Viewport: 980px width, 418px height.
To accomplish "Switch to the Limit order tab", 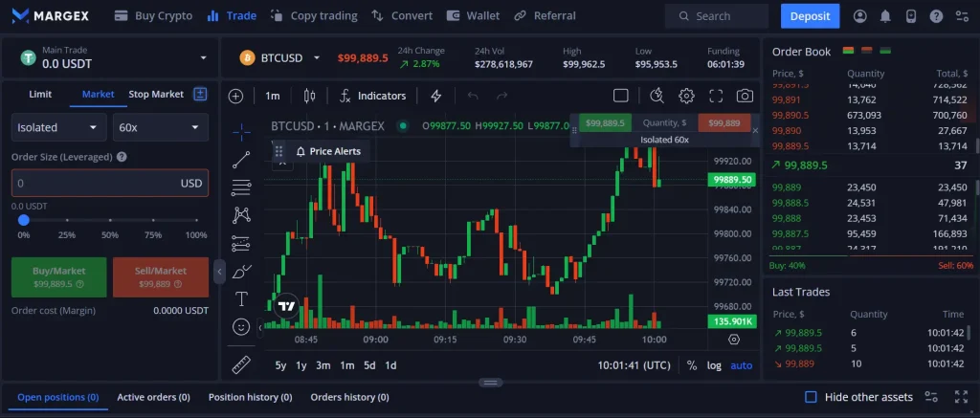I will (40, 94).
